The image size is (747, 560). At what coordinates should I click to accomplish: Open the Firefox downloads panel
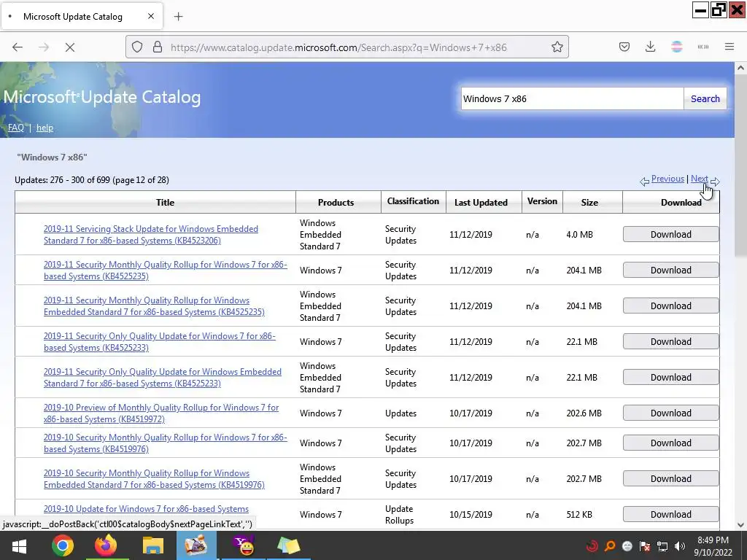coord(650,47)
